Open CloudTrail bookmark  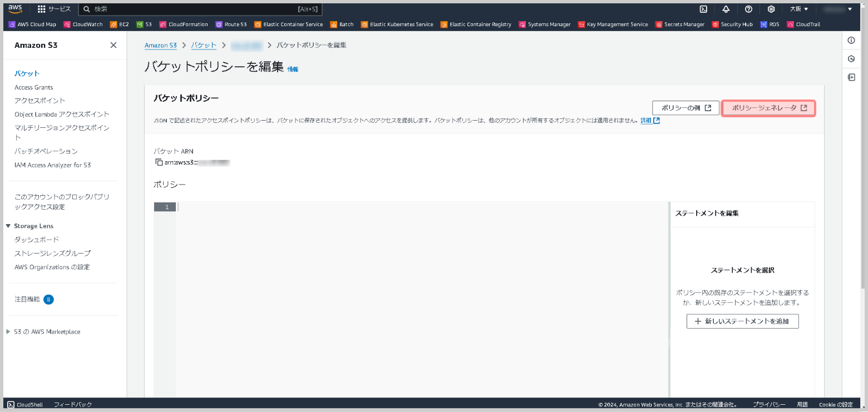click(803, 24)
